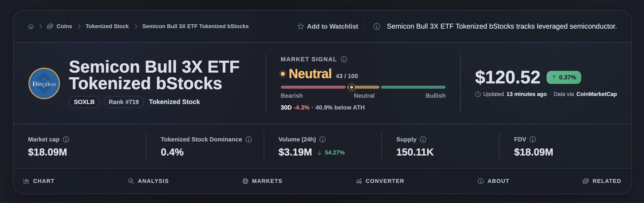Click the $120.52 price value
The width and height of the screenshot is (644, 203).
coord(507,77)
